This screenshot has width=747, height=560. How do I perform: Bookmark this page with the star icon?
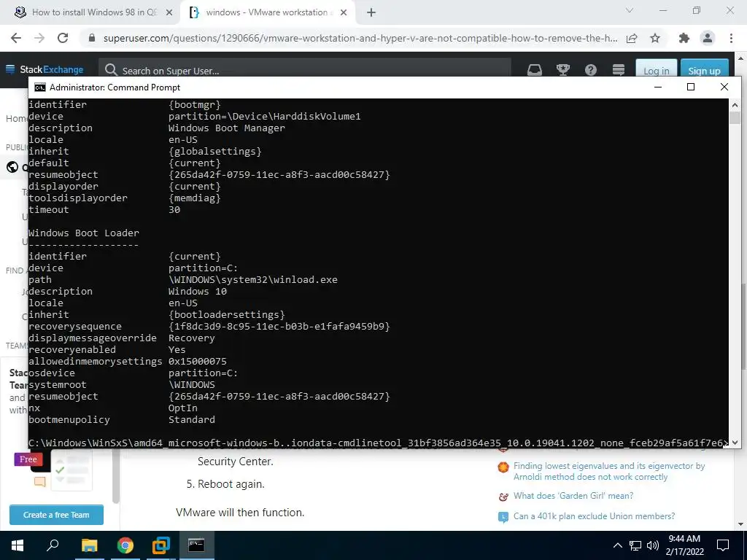tap(655, 38)
